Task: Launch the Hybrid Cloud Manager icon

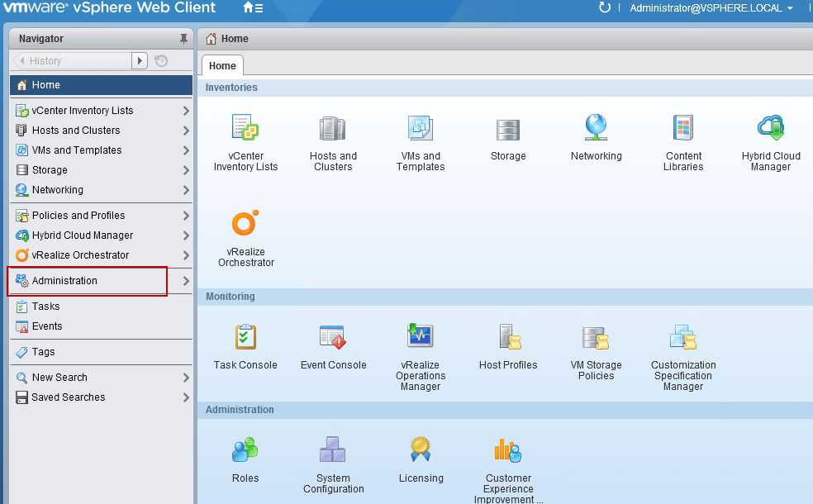Action: pyautogui.click(x=770, y=129)
